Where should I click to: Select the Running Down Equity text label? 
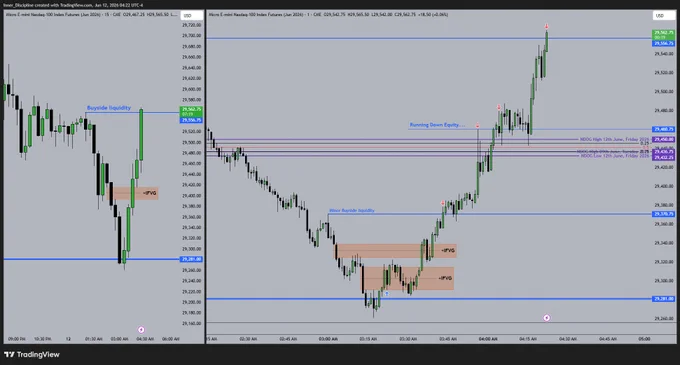(437, 125)
